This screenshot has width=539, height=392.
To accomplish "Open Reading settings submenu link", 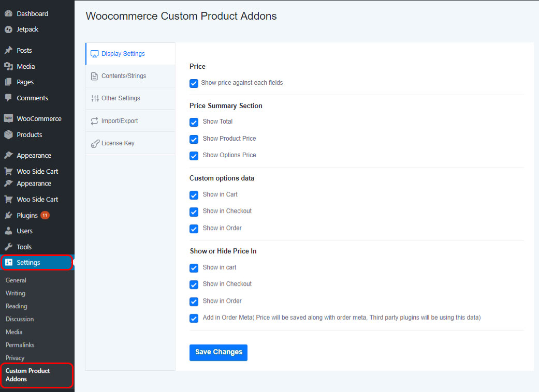I will coord(17,306).
